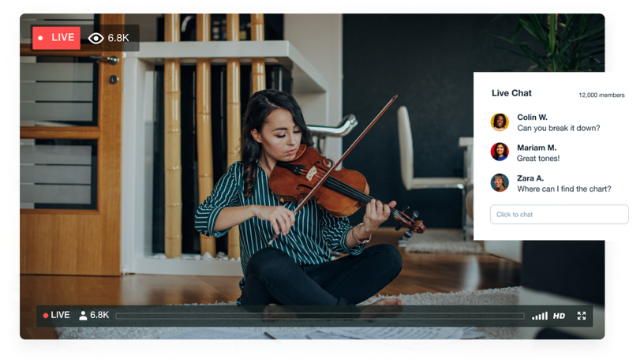Viewport: 644px width, 363px height.
Task: Open fullscreen mode icon
Action: [x=581, y=316]
